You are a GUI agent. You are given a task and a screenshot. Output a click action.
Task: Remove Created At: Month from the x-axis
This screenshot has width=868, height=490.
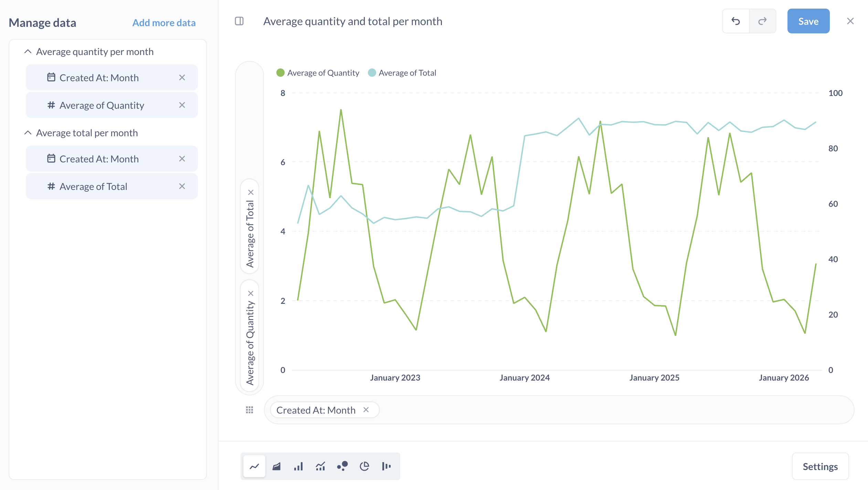(x=366, y=410)
